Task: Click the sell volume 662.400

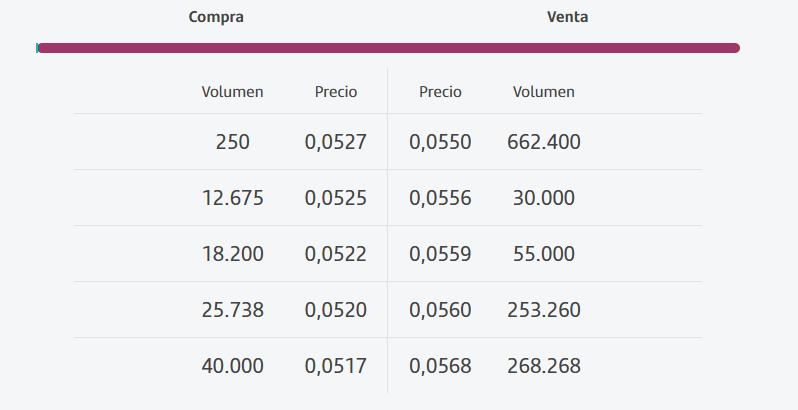Action: (x=544, y=142)
